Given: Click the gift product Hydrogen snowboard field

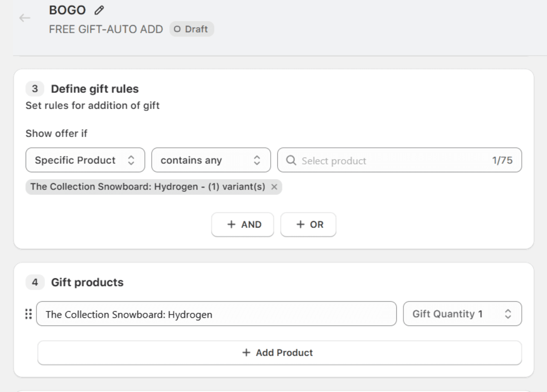Looking at the screenshot, I should click(216, 314).
